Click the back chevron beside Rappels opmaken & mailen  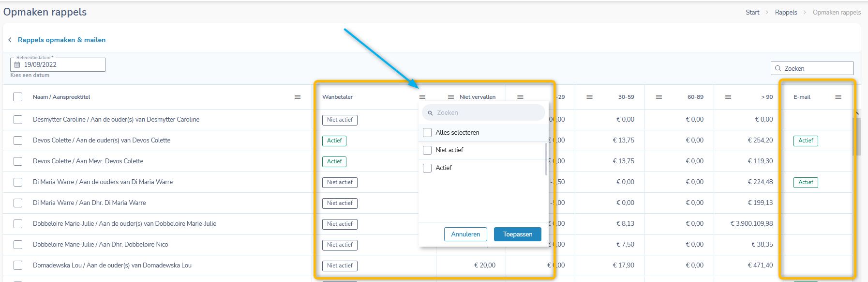tap(10, 40)
